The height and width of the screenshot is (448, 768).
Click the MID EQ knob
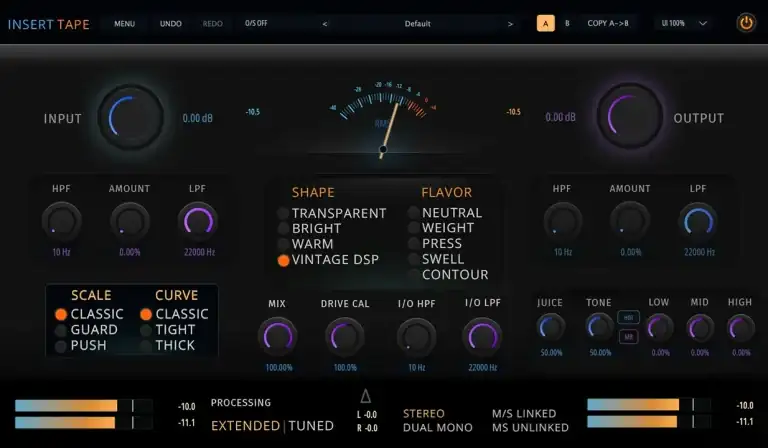pyautogui.click(x=700, y=328)
